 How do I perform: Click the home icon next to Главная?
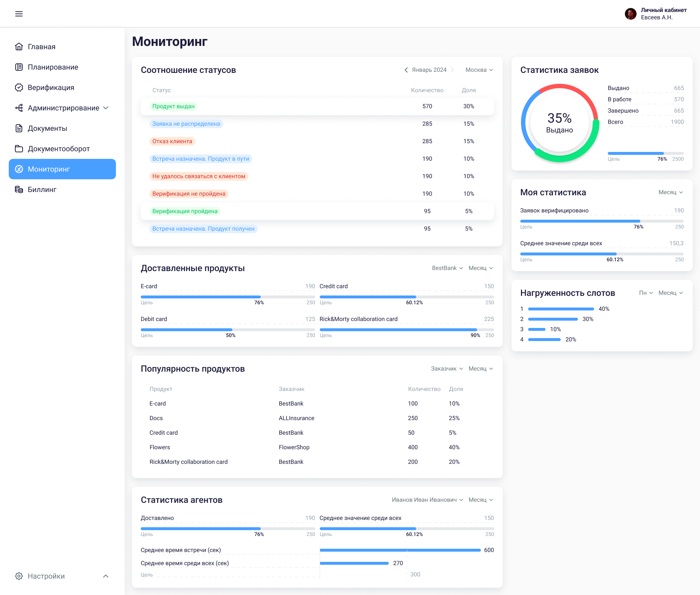point(19,47)
